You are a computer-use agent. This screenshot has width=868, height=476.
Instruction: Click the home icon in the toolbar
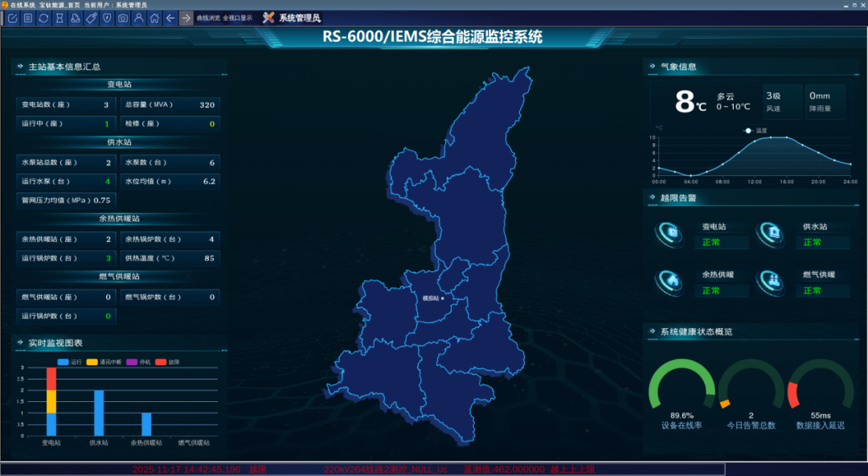point(154,18)
